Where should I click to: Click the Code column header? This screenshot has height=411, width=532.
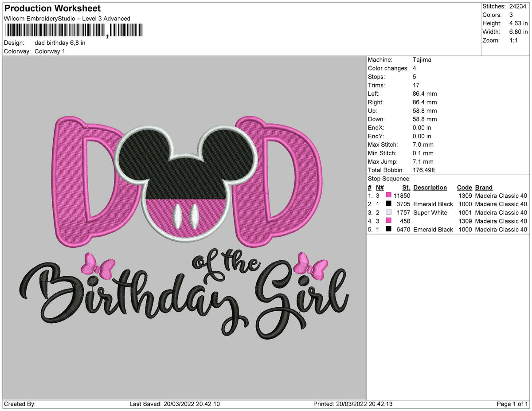[x=465, y=188]
